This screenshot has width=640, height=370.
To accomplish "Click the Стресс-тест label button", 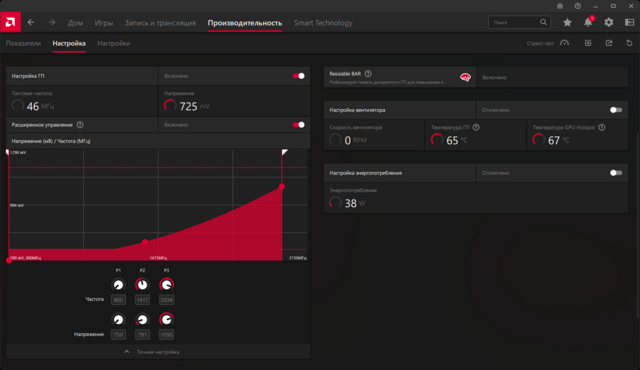I will (540, 43).
